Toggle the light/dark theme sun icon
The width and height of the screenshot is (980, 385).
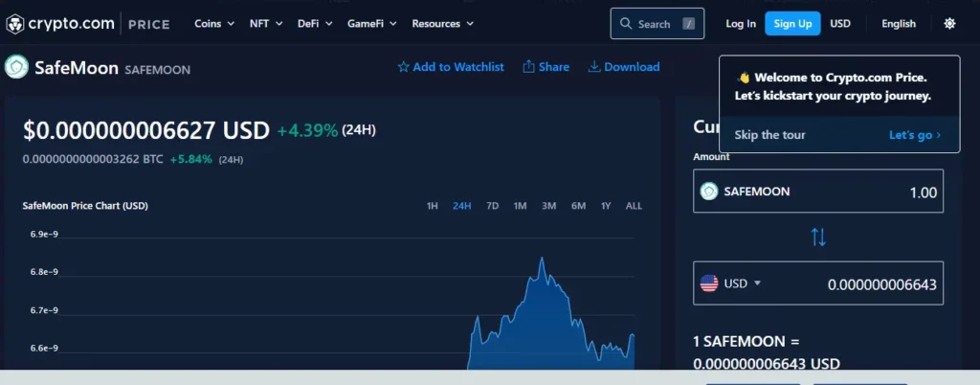tap(949, 24)
